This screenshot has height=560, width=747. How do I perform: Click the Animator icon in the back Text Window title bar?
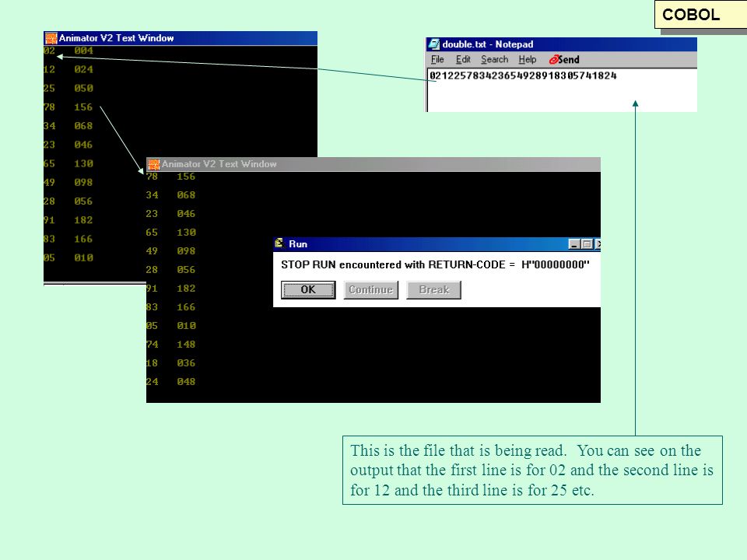(51, 38)
